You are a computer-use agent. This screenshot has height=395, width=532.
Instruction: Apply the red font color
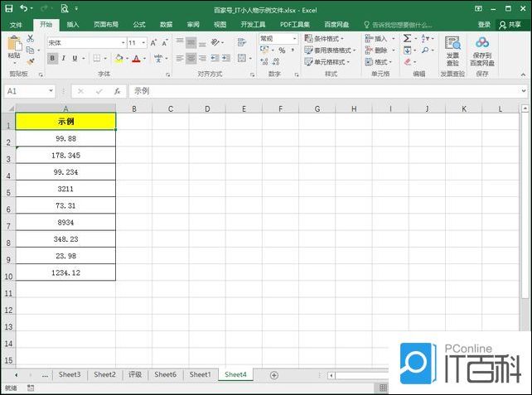pyautogui.click(x=137, y=58)
